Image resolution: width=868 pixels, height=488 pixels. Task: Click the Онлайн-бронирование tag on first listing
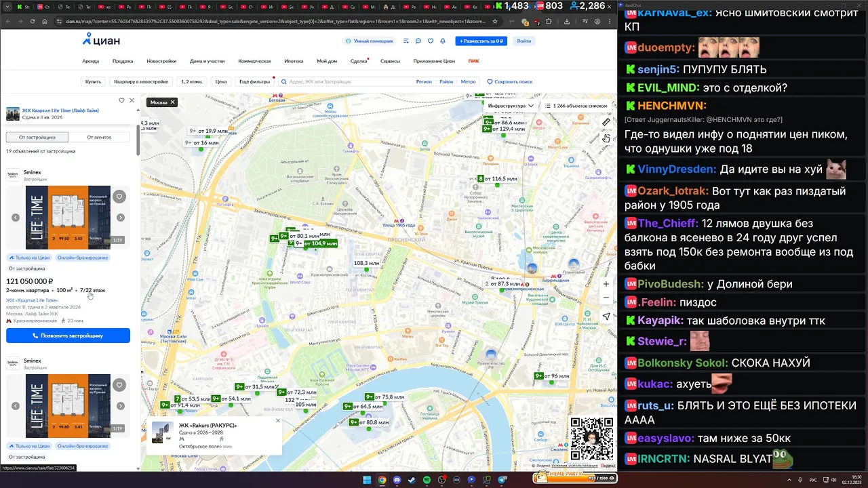[83, 258]
